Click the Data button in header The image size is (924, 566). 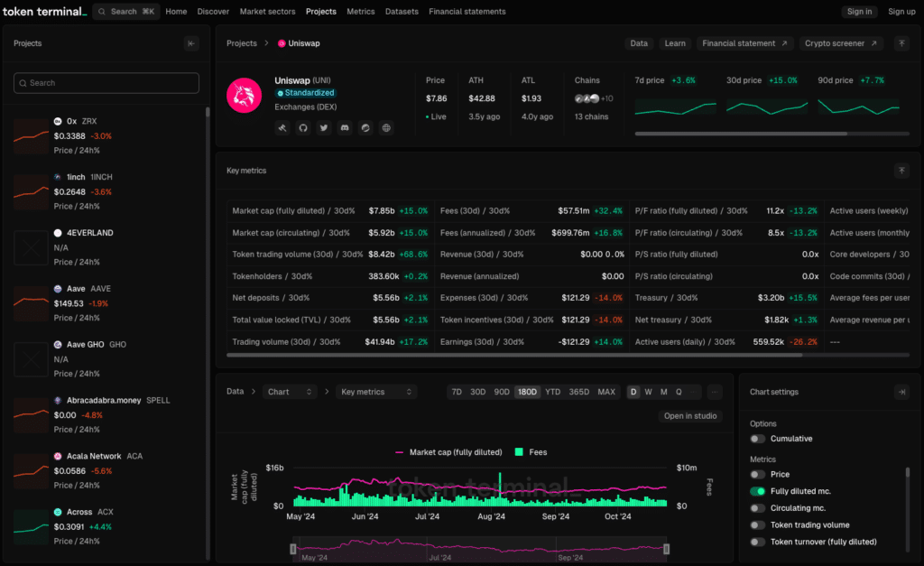[639, 43]
